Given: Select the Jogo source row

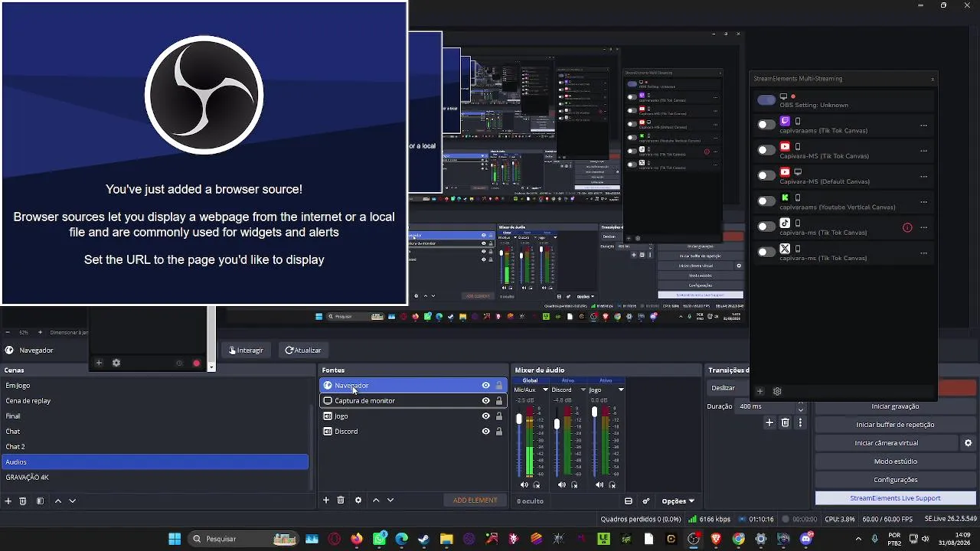Looking at the screenshot, I should (413, 416).
